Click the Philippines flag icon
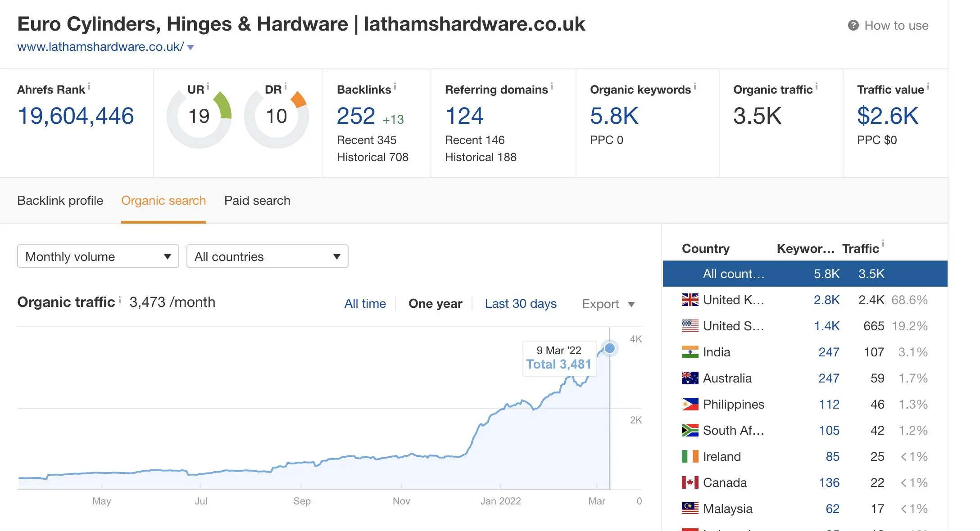Viewport: 980px width, 531px height. pos(690,404)
